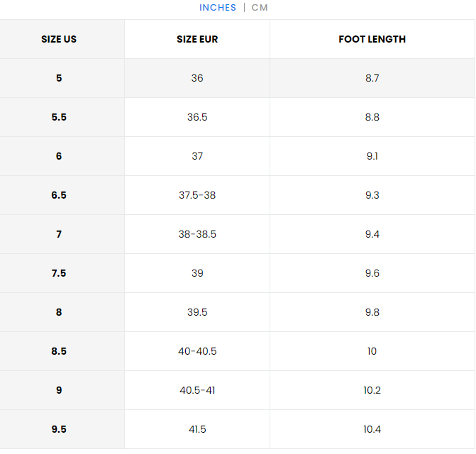Select US size 9.5 row label
The image size is (476, 454).
pyautogui.click(x=59, y=429)
